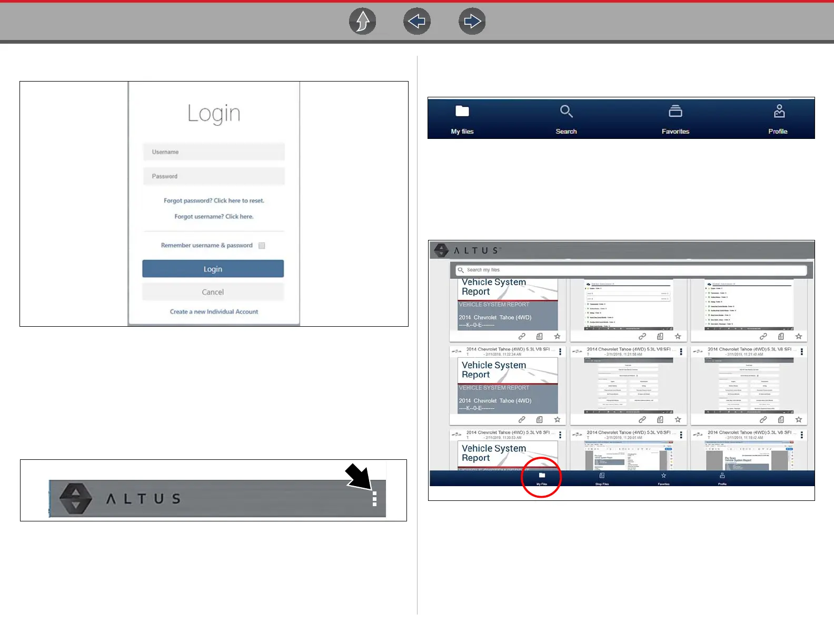Click the vehicle logo icon on 11:21:58 AM card

click(577, 351)
